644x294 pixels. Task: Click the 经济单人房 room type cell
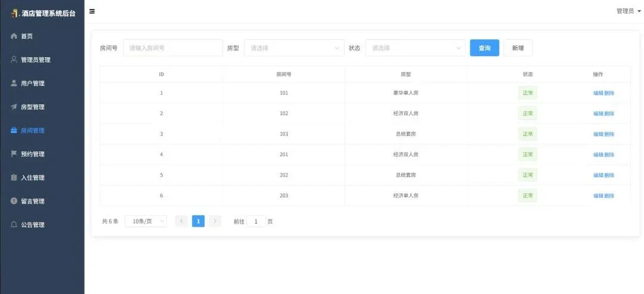(x=406, y=196)
